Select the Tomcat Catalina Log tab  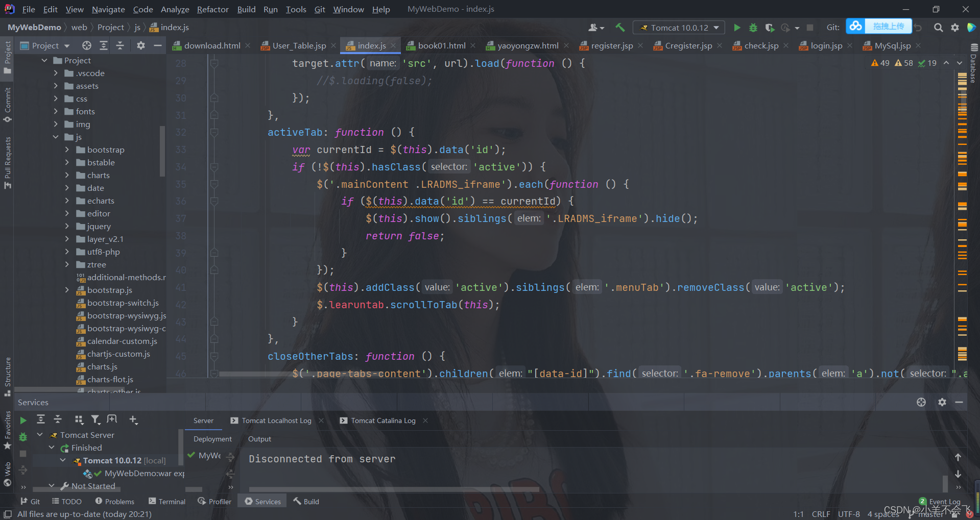coord(383,420)
